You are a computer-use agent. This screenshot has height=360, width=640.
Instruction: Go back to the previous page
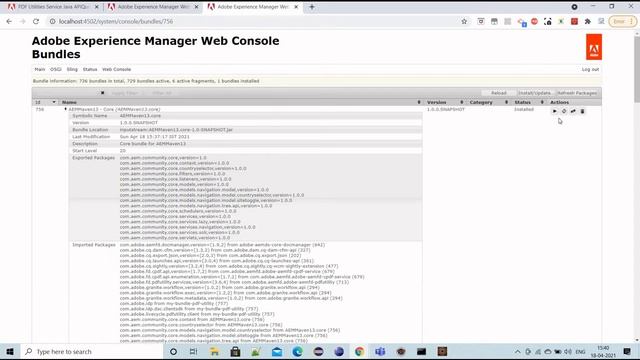(x=9, y=21)
